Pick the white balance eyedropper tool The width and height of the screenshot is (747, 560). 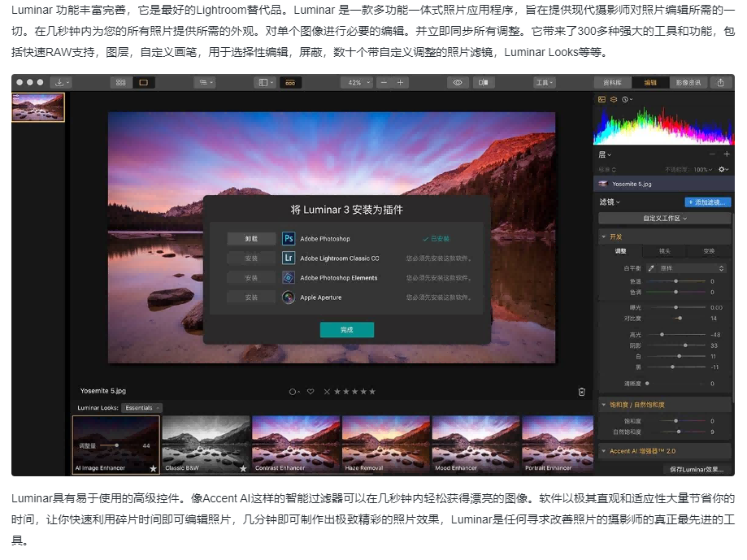tap(651, 268)
